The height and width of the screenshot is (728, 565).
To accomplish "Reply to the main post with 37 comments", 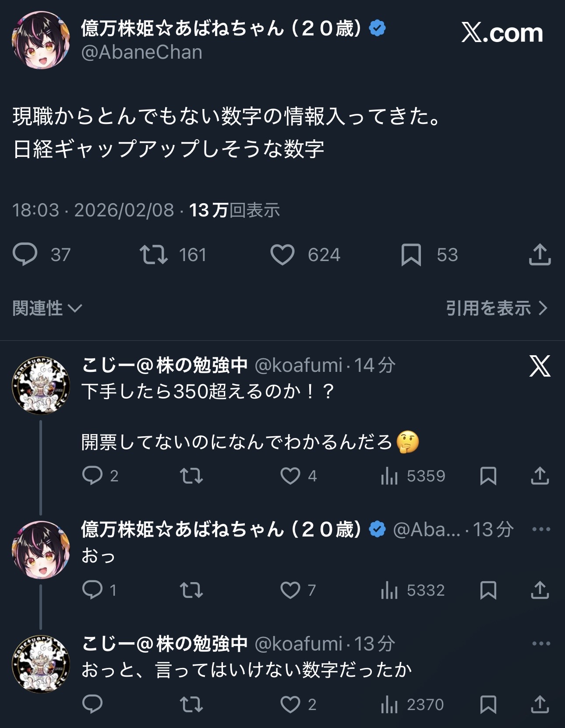I will click(x=25, y=255).
